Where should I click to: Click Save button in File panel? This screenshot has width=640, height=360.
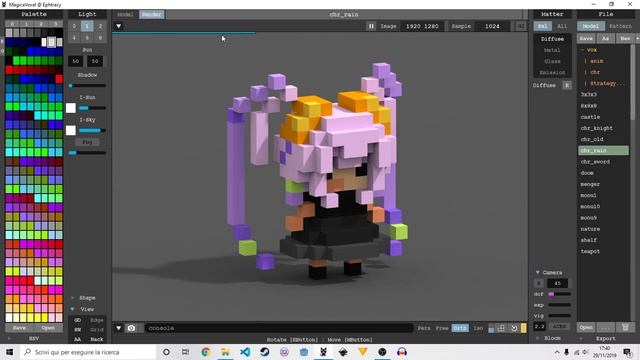586,38
